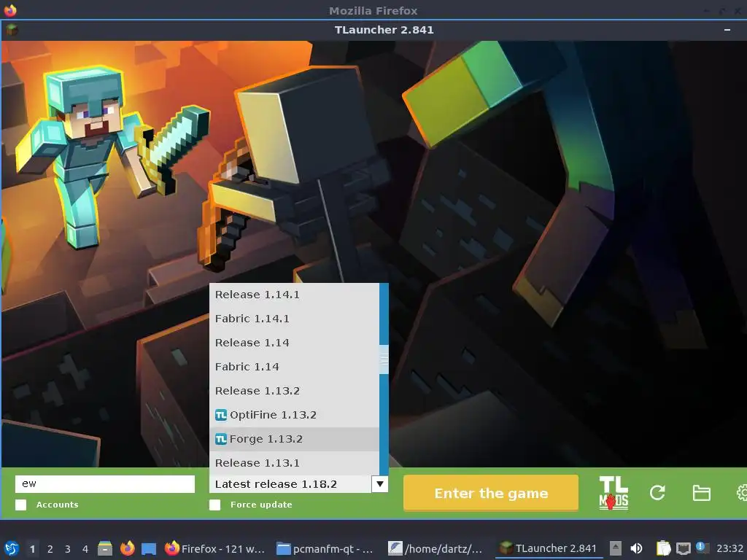This screenshot has height=560, width=747.
Task: Click the blue show desktop taskbar icon
Action: coord(149,549)
